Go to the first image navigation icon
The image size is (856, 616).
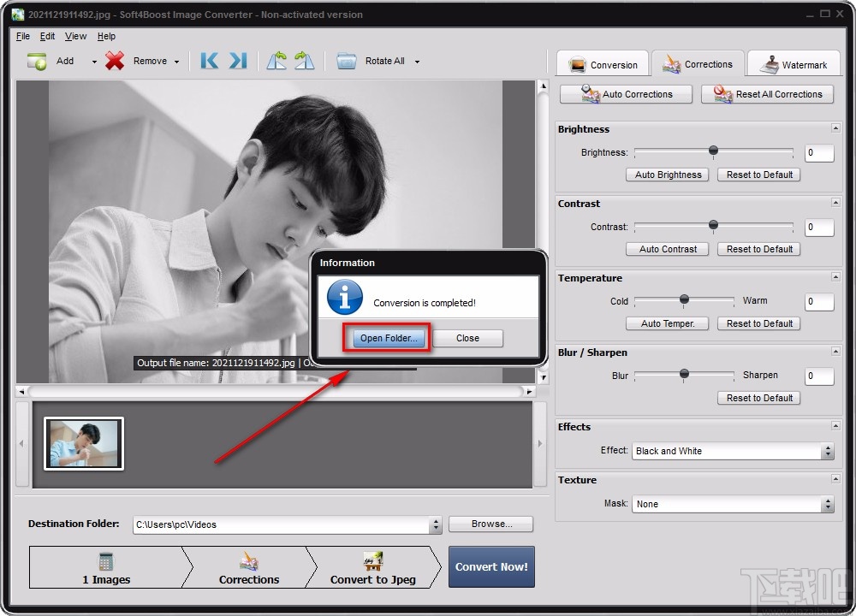coord(208,61)
